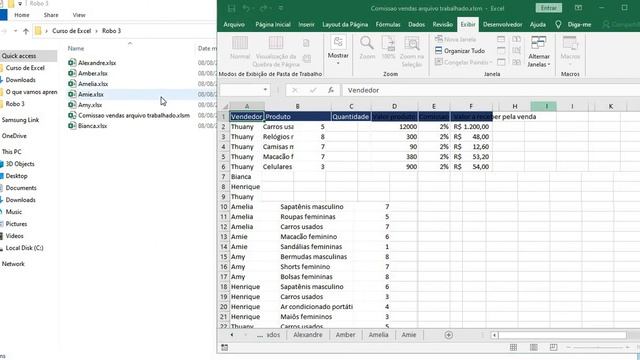Cancel formula entry X icon

coord(295,90)
